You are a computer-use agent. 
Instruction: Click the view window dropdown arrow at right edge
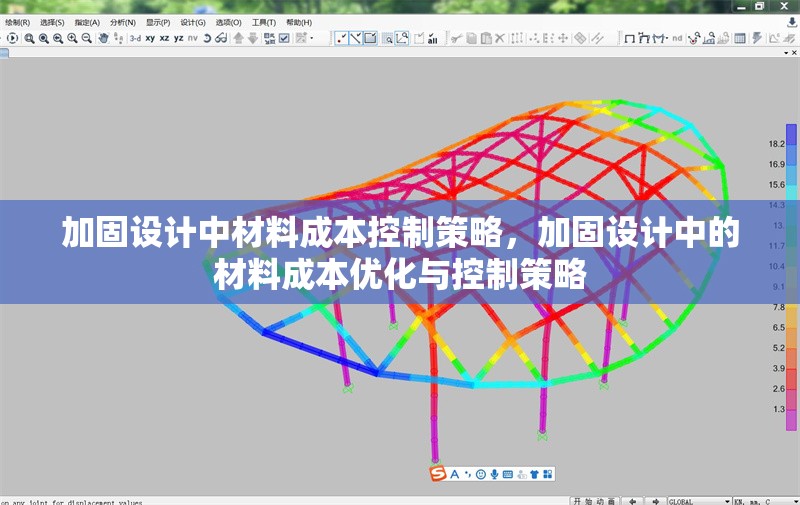click(x=786, y=53)
